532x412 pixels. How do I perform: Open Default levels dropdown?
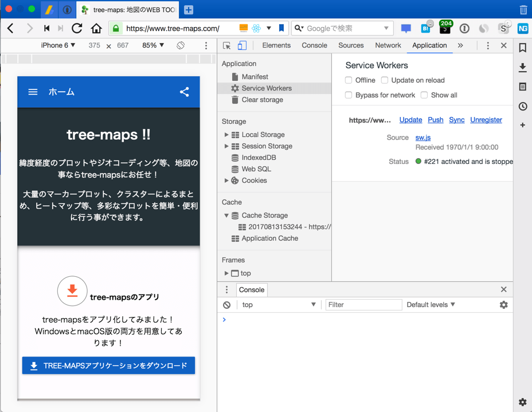click(431, 304)
